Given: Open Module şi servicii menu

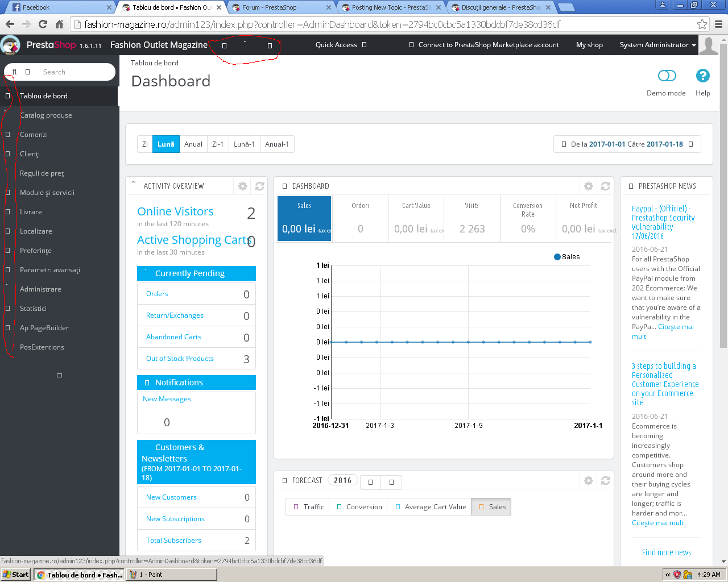Looking at the screenshot, I should click(47, 193).
